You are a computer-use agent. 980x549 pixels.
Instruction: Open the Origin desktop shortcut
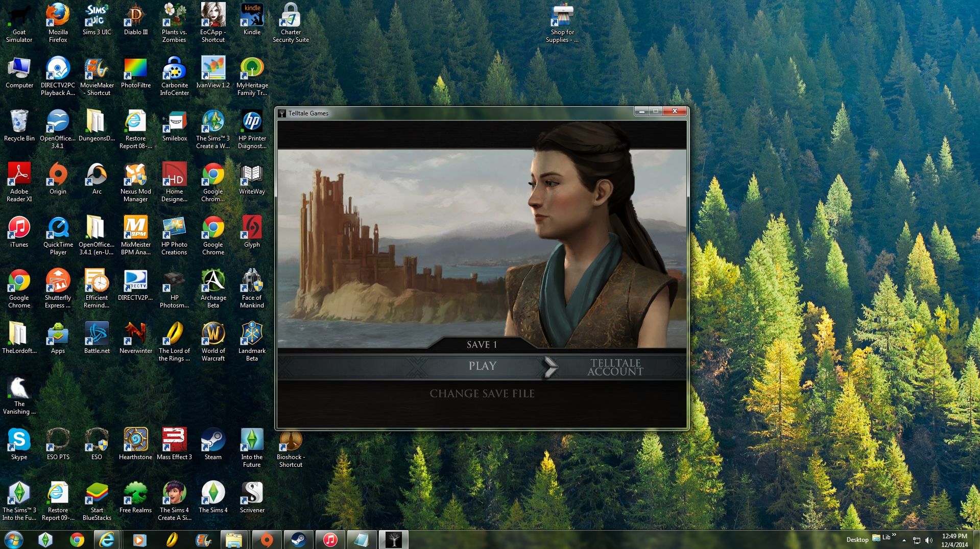58,179
